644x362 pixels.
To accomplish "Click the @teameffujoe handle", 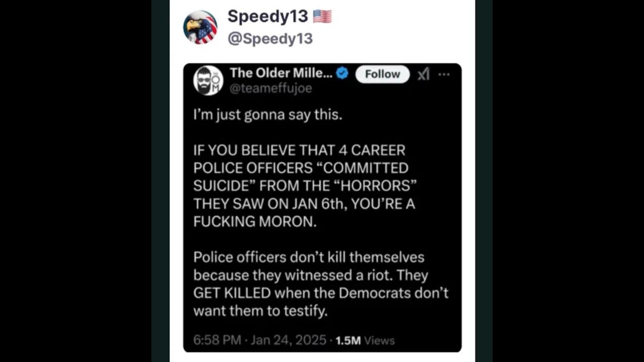I will pos(271,88).
